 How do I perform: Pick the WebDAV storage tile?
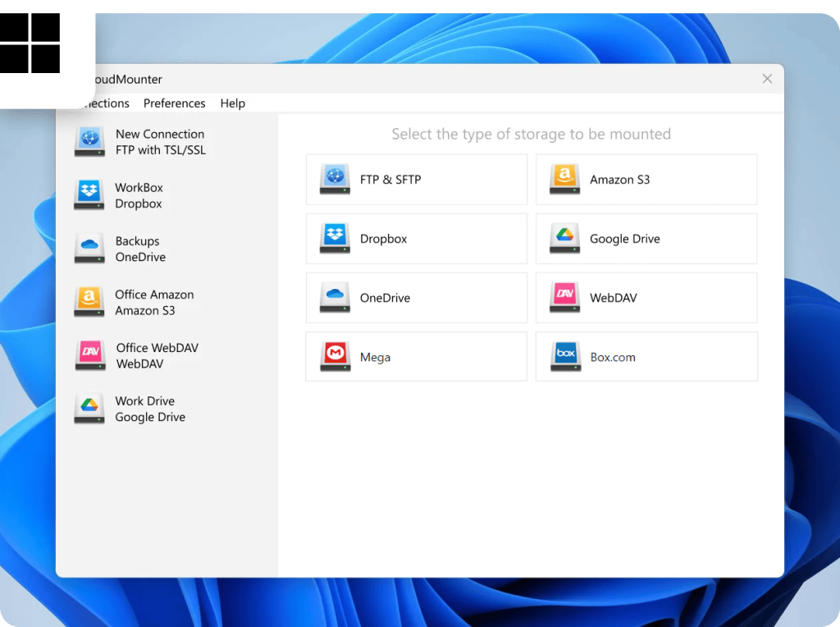click(646, 297)
